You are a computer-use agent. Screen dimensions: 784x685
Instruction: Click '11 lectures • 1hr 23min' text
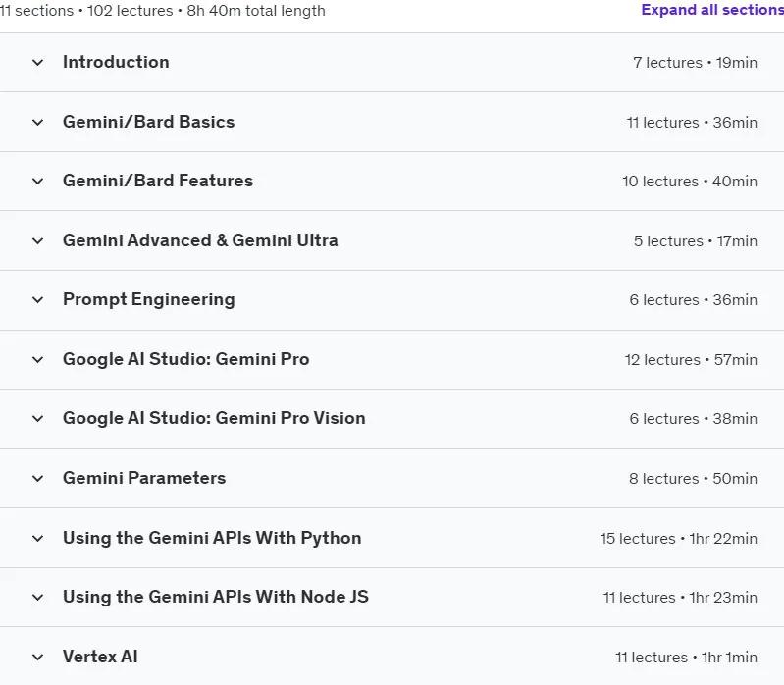pyautogui.click(x=680, y=598)
